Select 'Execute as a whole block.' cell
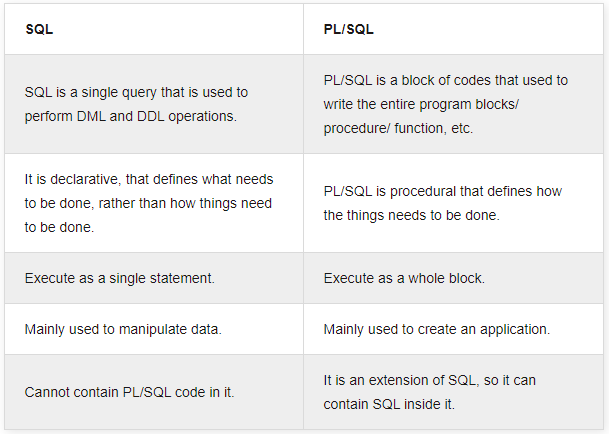This screenshot has height=434, width=609. coord(404,278)
